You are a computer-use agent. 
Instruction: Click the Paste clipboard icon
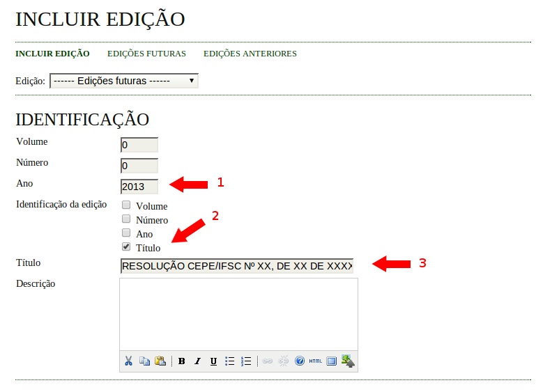160,361
